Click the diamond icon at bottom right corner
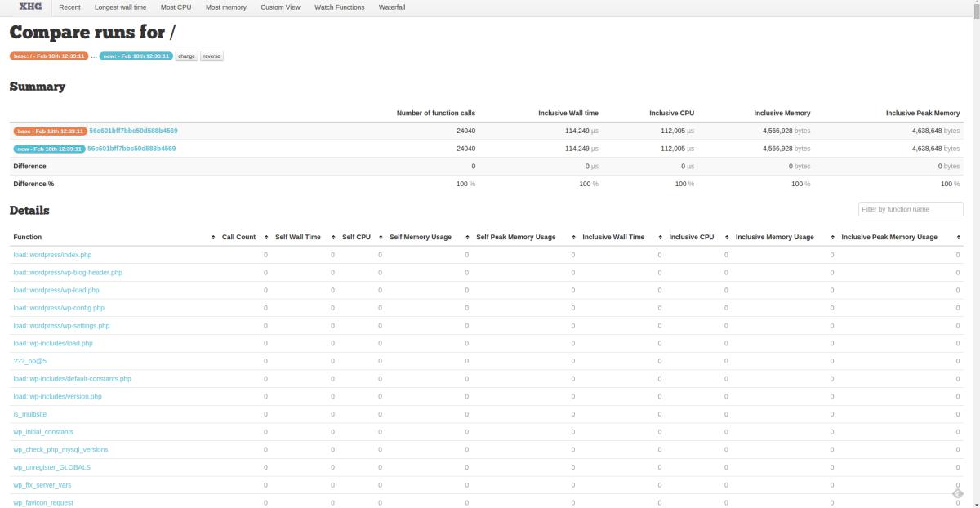This screenshot has height=508, width=980. point(958,493)
